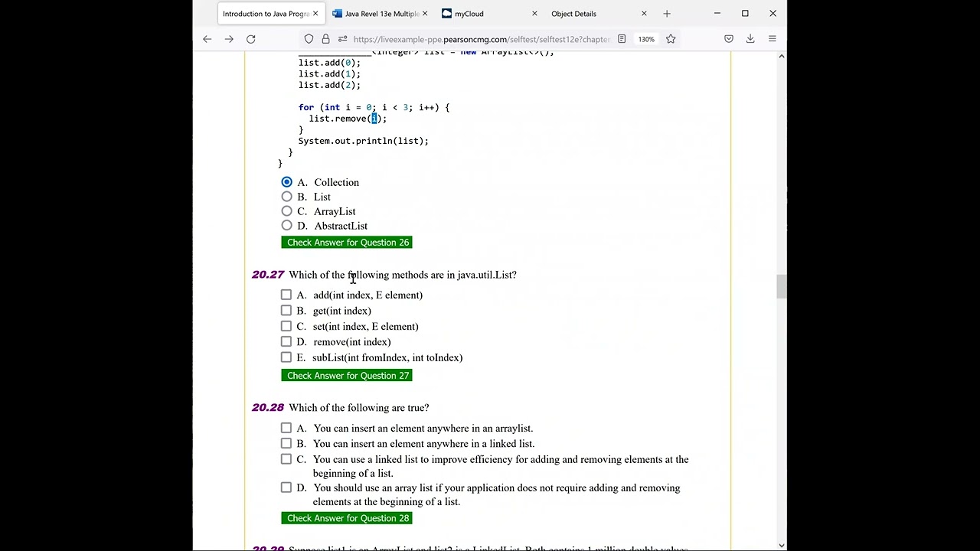Select radio option A. Collection
The width and height of the screenshot is (980, 551).
(x=286, y=182)
